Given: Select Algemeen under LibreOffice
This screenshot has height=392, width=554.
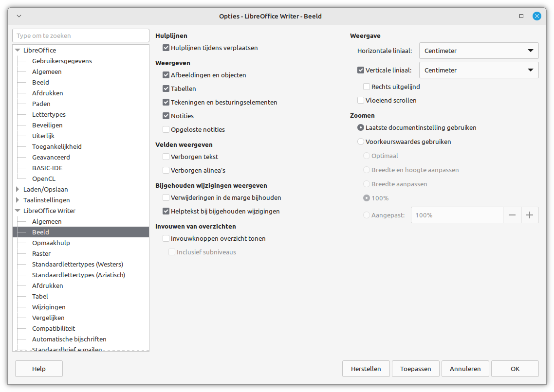Looking at the screenshot, I should pos(47,71).
